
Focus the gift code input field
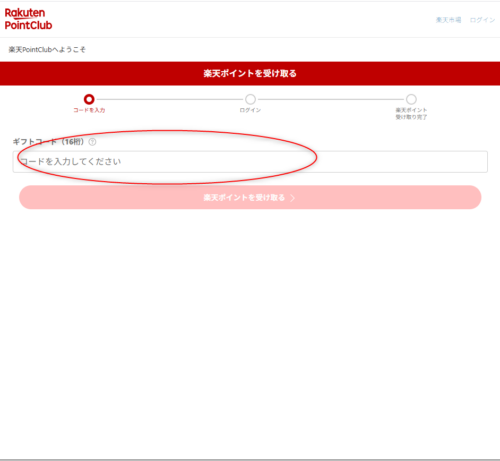point(250,162)
